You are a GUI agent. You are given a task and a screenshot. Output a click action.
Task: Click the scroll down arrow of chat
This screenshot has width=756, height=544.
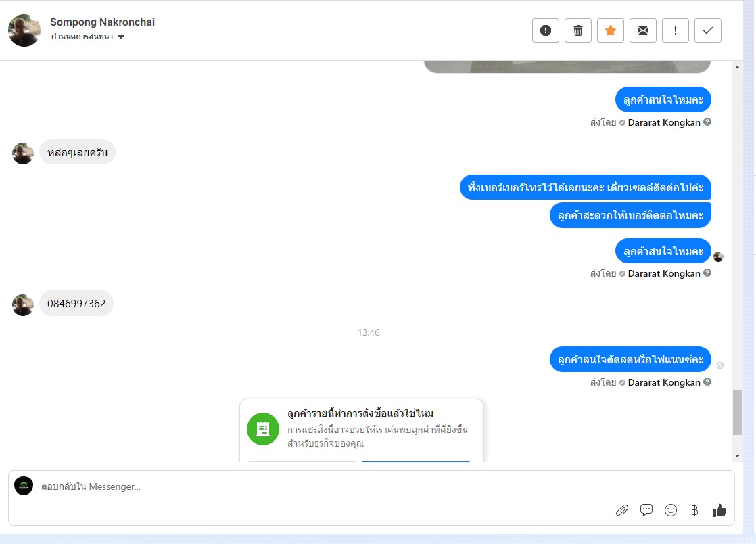click(x=737, y=456)
